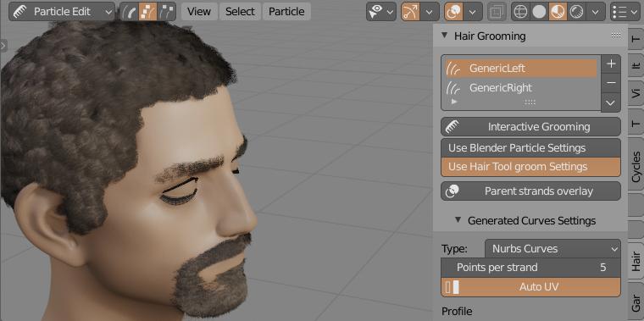Select the GenericLeft particle system
Screen dimensions: 644x321
(x=521, y=68)
